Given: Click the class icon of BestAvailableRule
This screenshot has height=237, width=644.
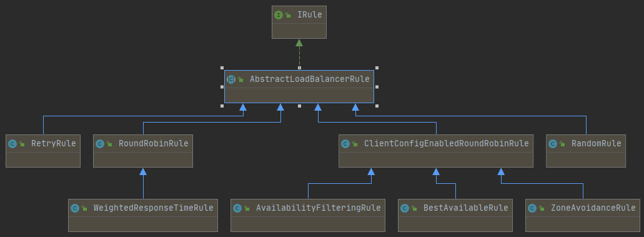Looking at the screenshot, I should click(x=405, y=208).
